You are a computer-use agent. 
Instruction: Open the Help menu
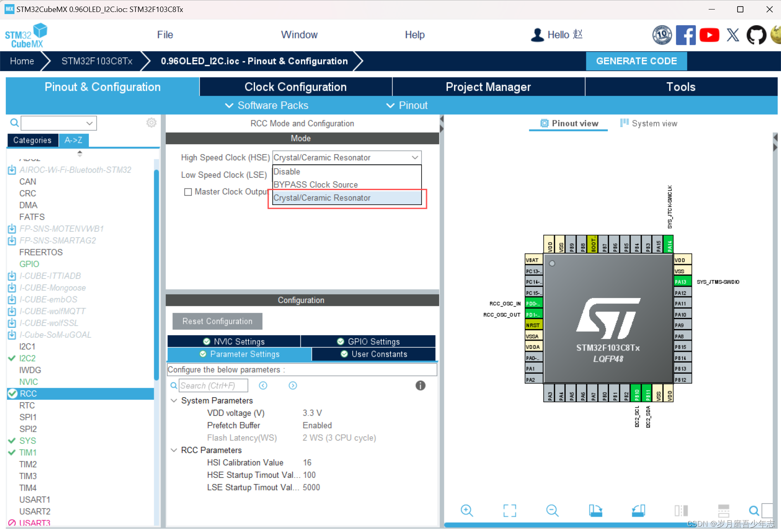click(414, 35)
